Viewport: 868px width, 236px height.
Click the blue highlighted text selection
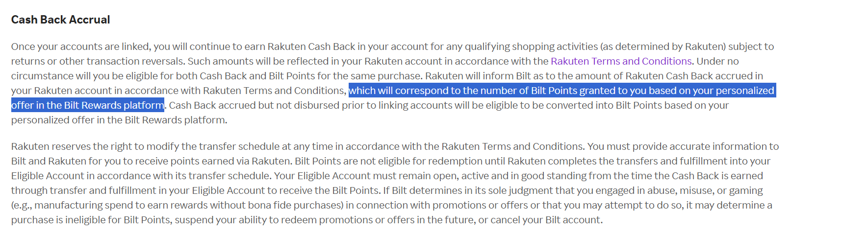[561, 91]
